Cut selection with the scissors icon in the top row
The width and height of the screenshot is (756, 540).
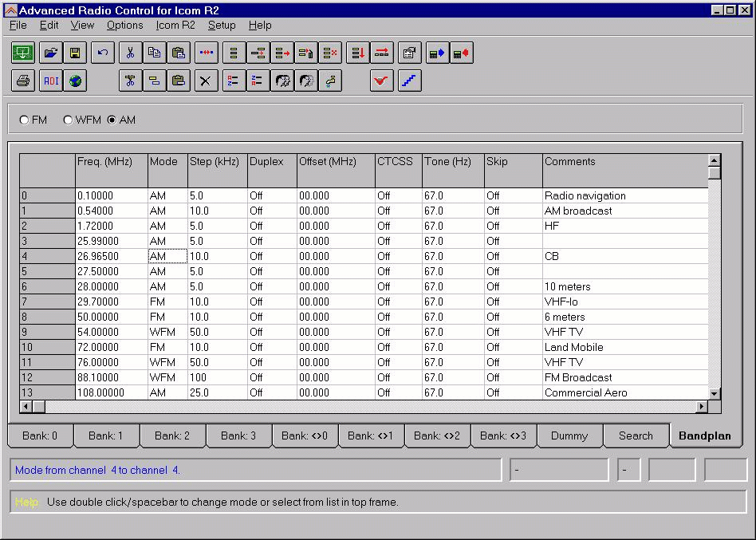click(130, 53)
